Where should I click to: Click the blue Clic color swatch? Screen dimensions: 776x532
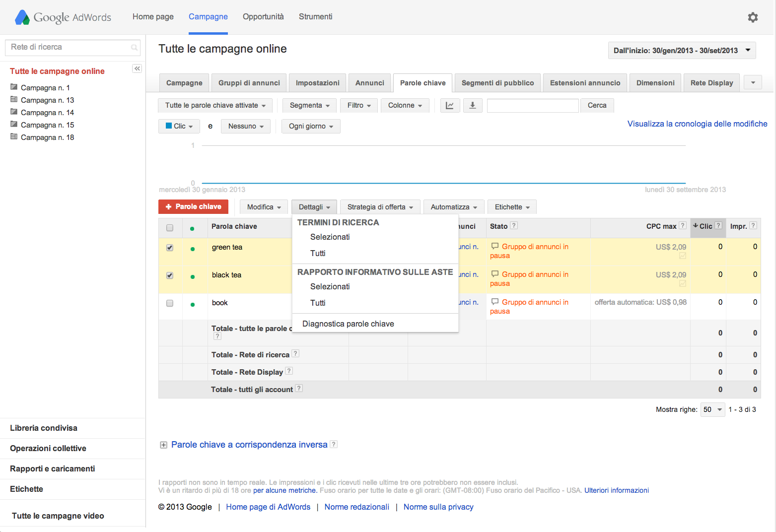[168, 126]
